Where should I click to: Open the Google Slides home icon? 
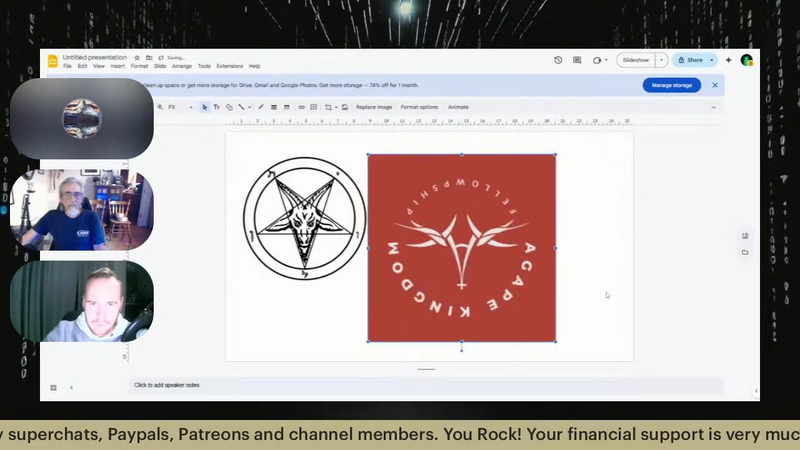tap(53, 61)
